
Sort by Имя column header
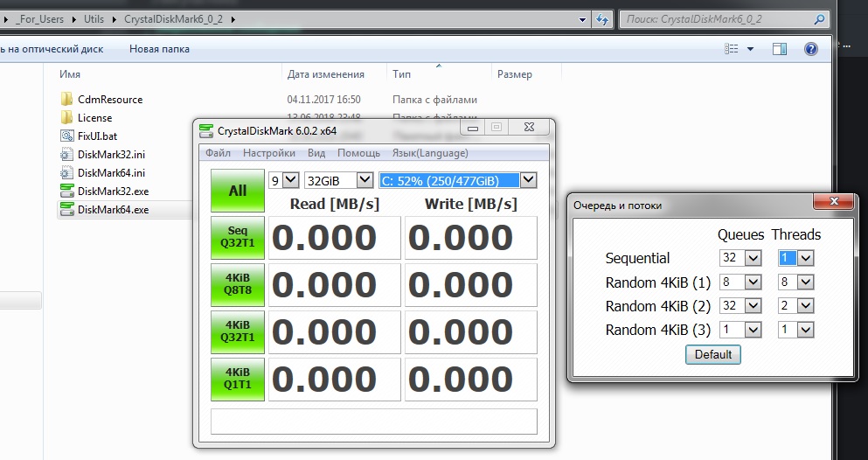70,74
